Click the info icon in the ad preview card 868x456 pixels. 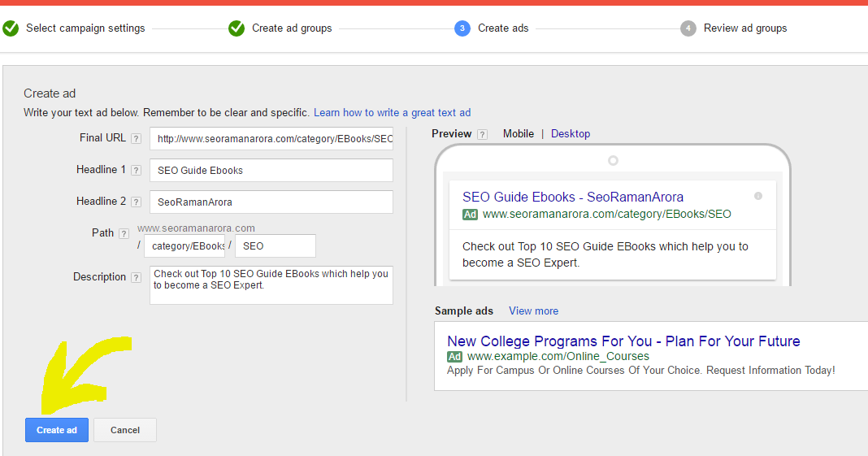pyautogui.click(x=757, y=196)
